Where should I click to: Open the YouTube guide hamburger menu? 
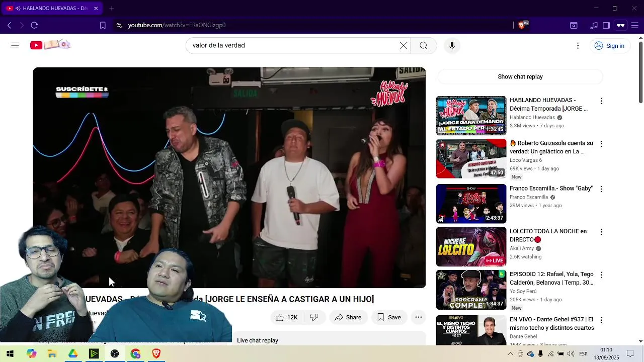coord(15,45)
